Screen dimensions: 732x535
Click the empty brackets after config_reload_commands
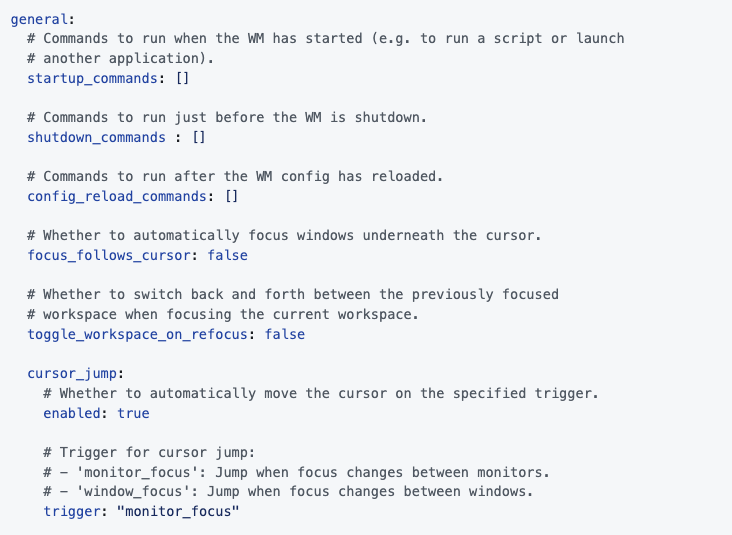click(x=232, y=196)
